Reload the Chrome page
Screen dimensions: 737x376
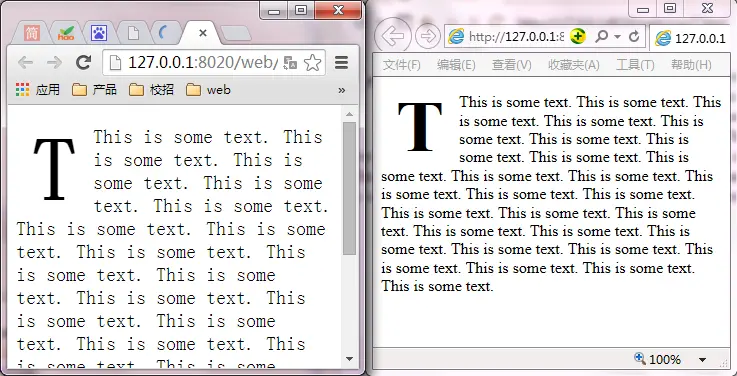(x=84, y=62)
